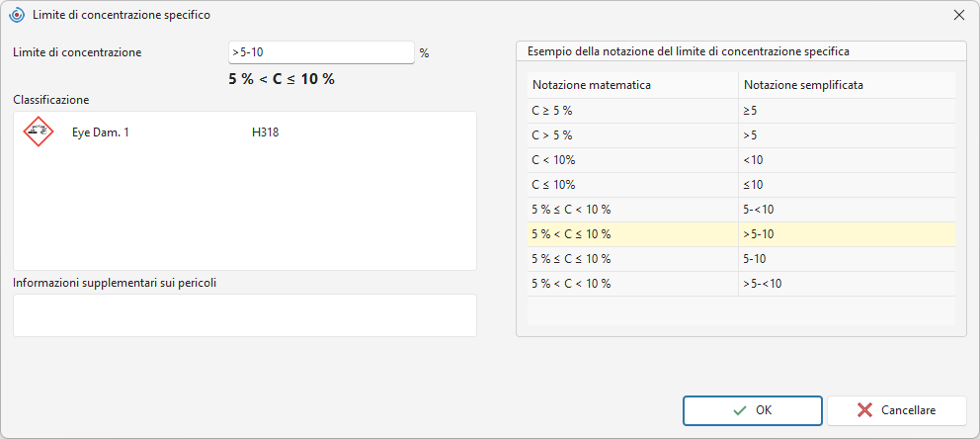Confirm with the OK button
The width and height of the screenshot is (980, 439).
point(753,411)
